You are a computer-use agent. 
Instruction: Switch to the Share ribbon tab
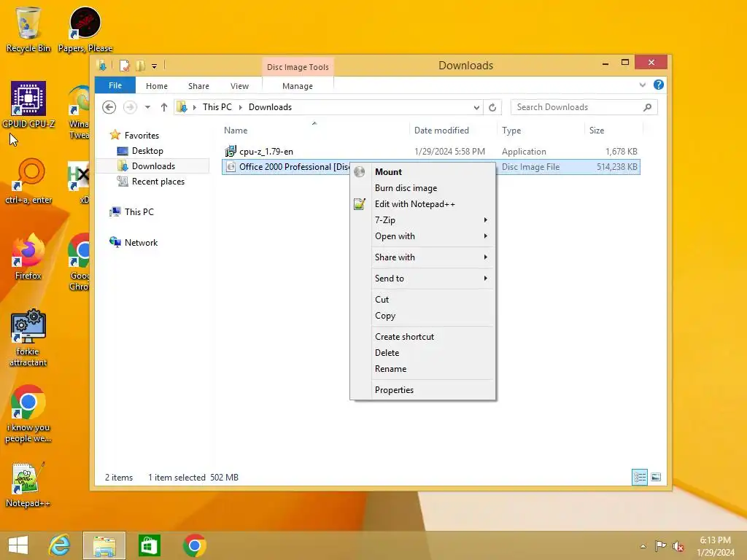[x=198, y=86]
